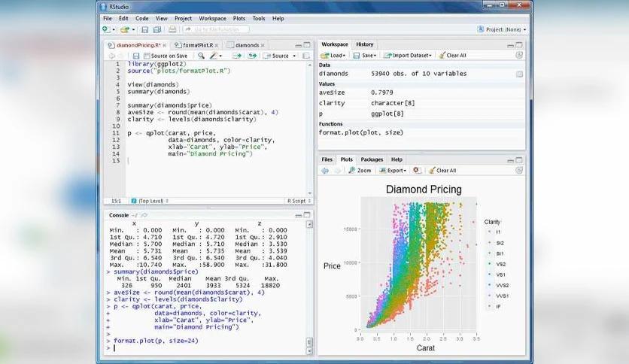Go to previous plot with blue arrow
629x364 pixels.
(x=325, y=171)
